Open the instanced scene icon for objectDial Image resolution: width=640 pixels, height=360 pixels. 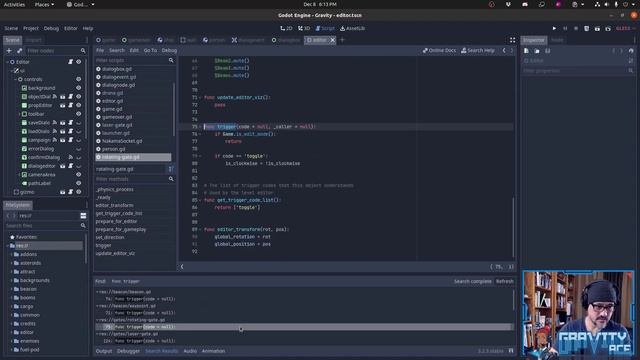point(62,97)
